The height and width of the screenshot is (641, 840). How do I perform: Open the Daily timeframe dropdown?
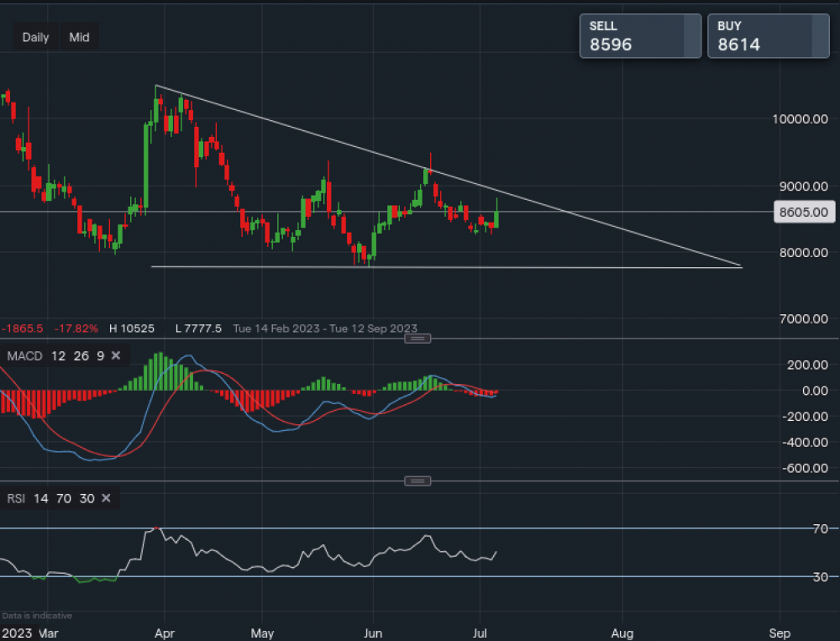coord(35,37)
